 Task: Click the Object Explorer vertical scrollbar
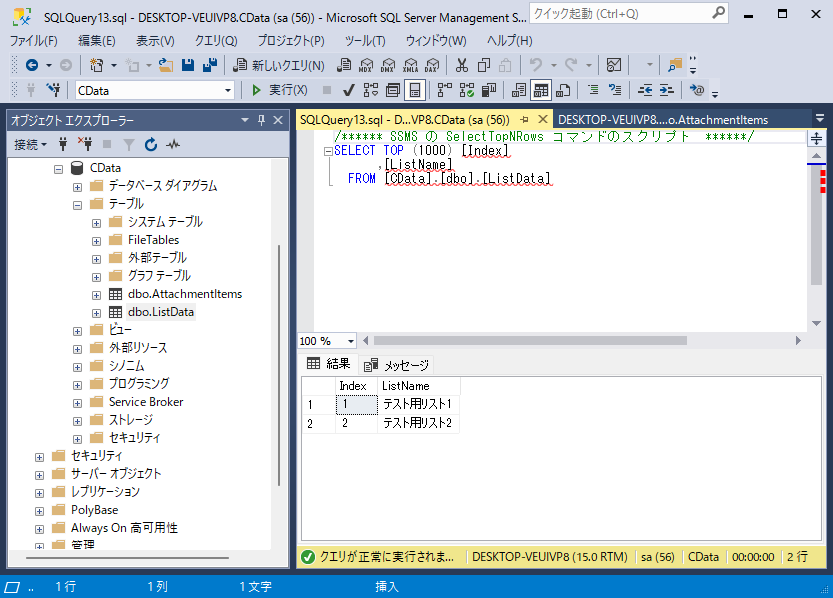279,365
